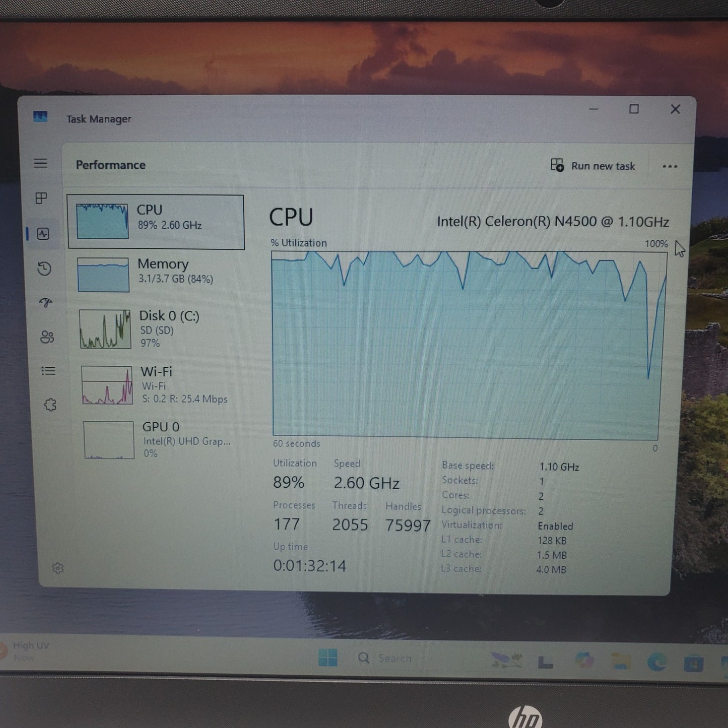
Task: Click Run new task
Action: pos(592,166)
